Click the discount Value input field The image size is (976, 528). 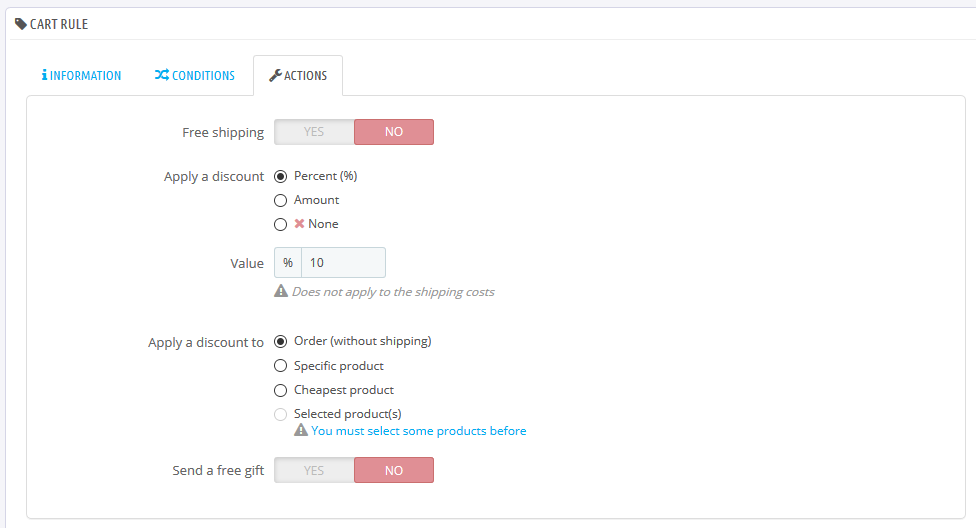343,263
